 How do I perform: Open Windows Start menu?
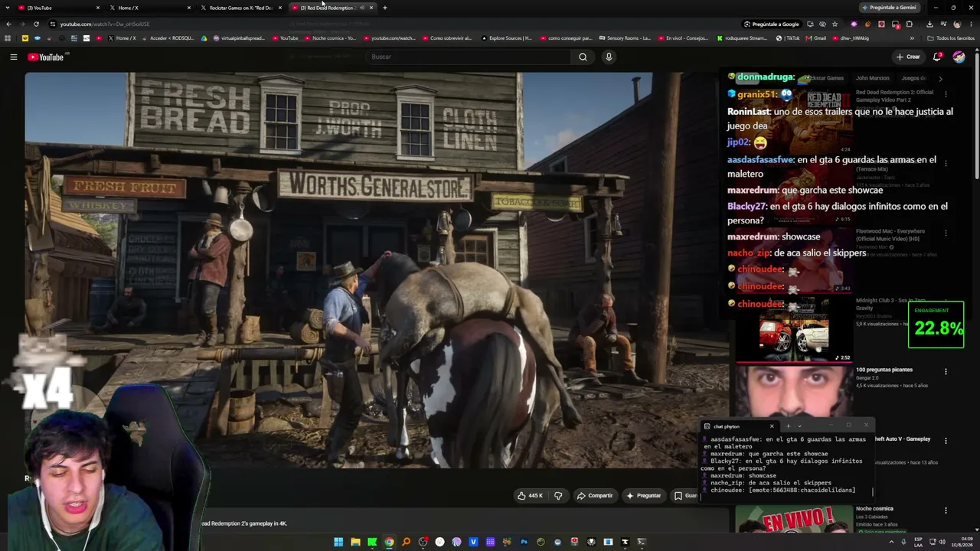click(x=338, y=542)
